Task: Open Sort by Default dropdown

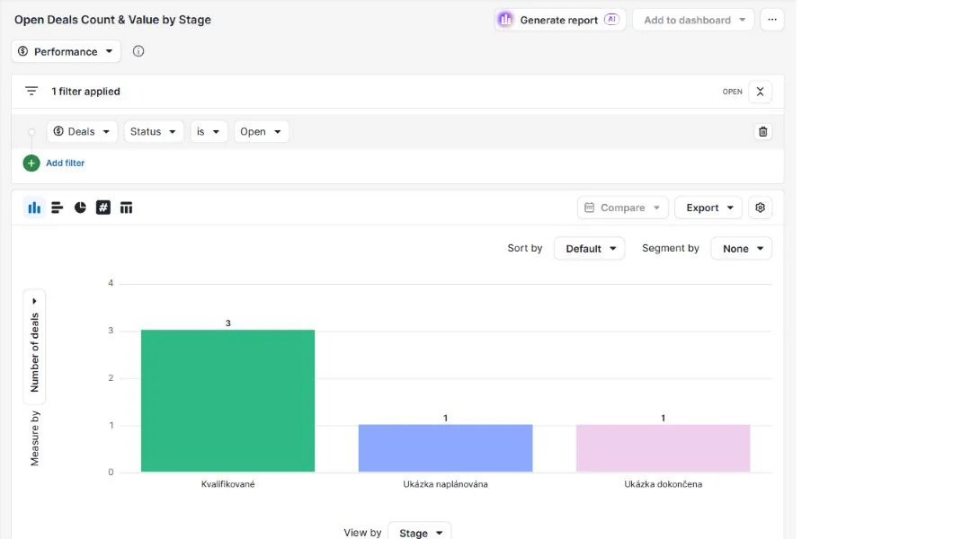Action: [590, 249]
